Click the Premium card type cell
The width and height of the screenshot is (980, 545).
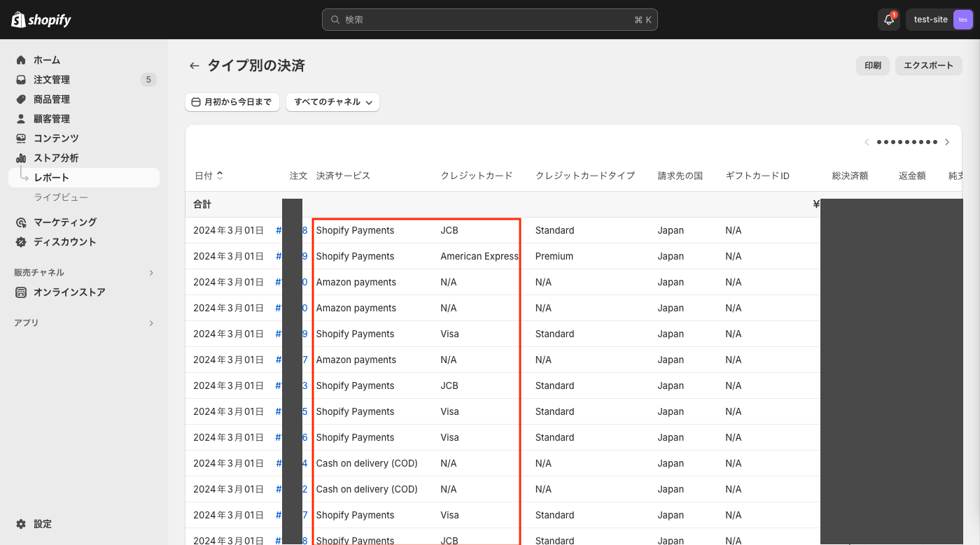pyautogui.click(x=554, y=256)
